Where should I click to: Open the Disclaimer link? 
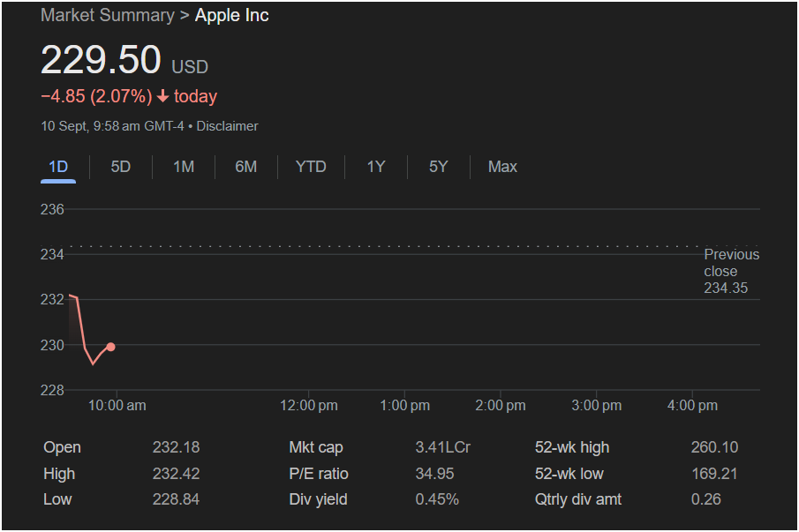point(227,126)
